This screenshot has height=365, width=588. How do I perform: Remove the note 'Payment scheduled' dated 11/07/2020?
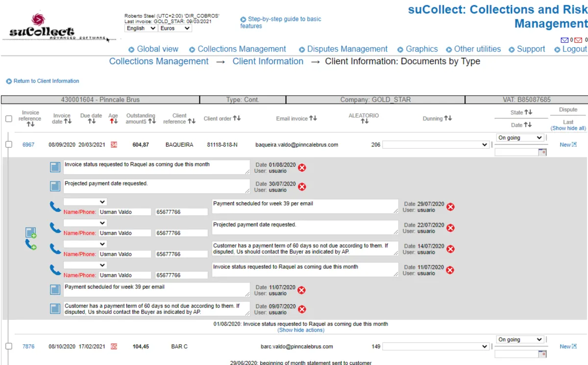click(x=302, y=290)
